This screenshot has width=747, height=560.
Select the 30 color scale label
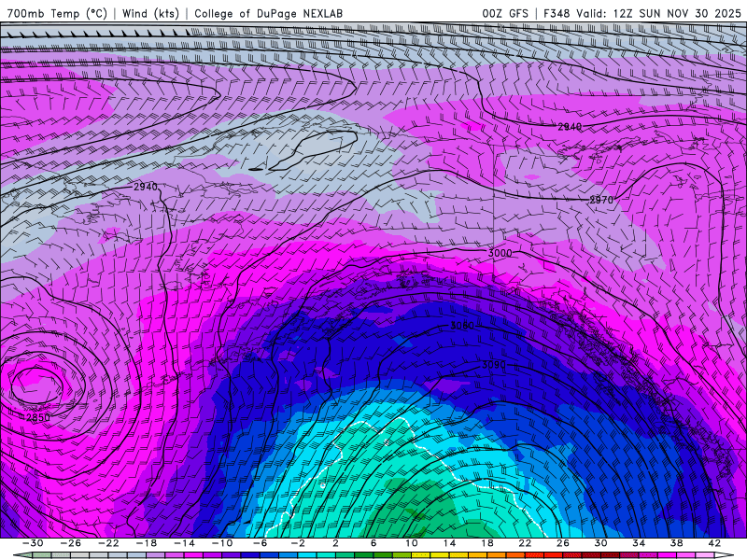(600, 543)
